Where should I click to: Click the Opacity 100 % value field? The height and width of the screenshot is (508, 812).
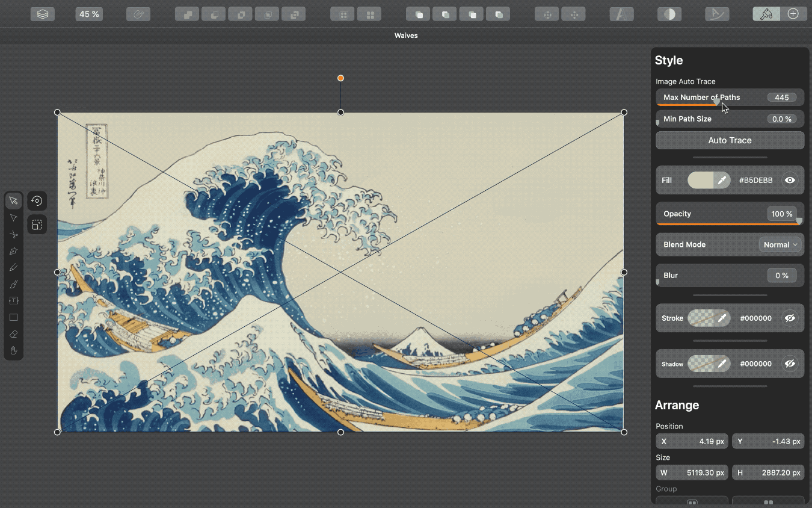click(782, 214)
